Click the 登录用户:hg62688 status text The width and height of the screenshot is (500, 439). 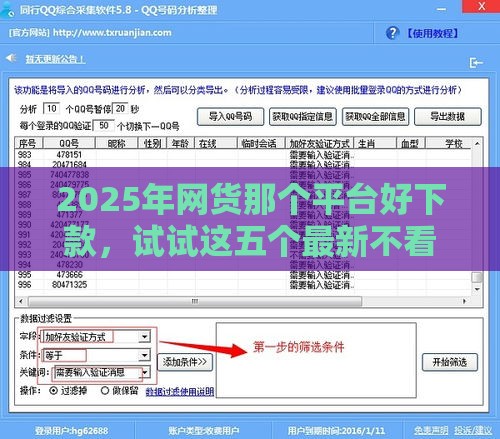[x=71, y=431]
